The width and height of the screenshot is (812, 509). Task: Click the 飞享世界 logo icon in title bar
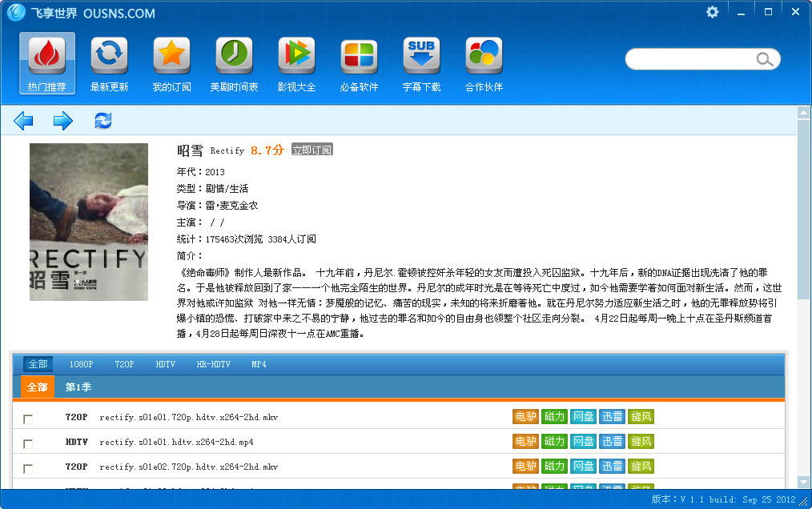point(15,13)
